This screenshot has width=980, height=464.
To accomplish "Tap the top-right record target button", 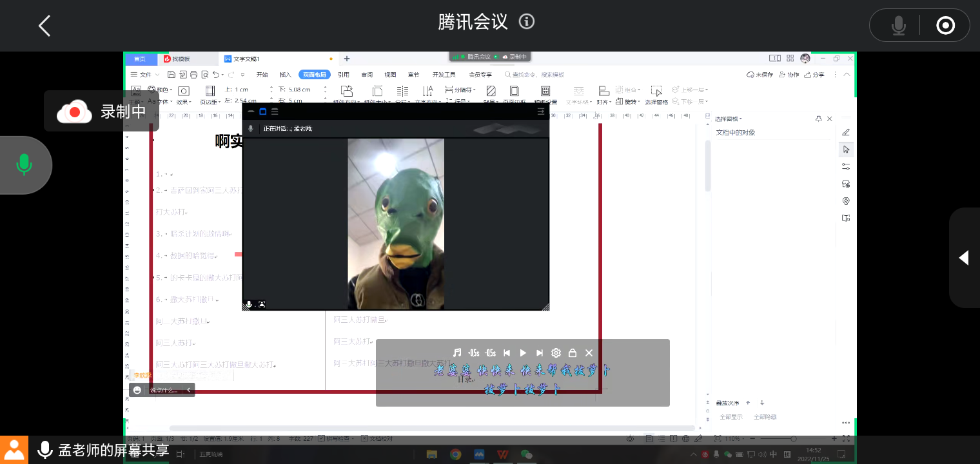I will point(945,26).
